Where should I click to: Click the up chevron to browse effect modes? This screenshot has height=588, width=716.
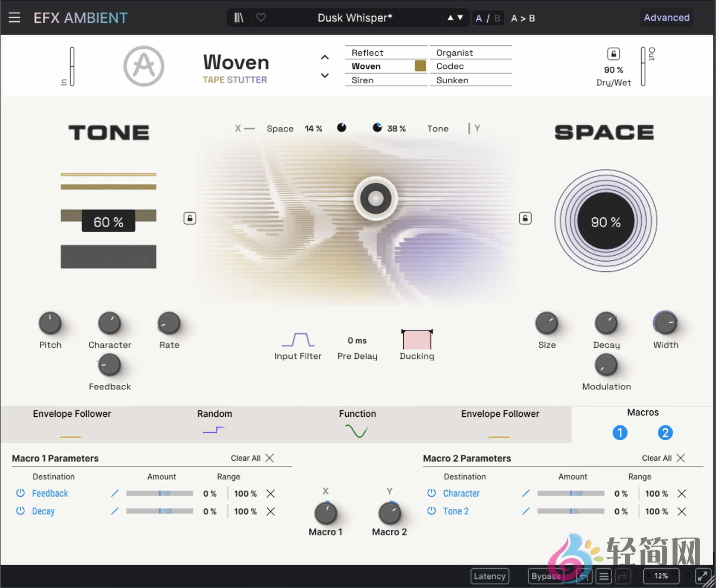click(325, 56)
